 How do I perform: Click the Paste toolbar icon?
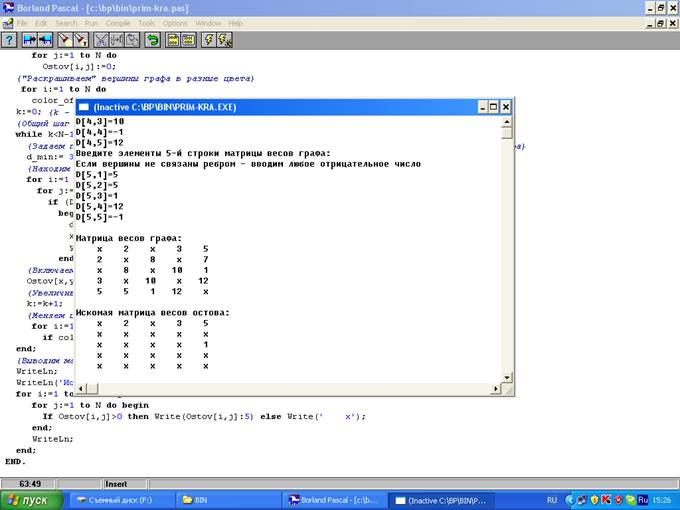[x=130, y=40]
